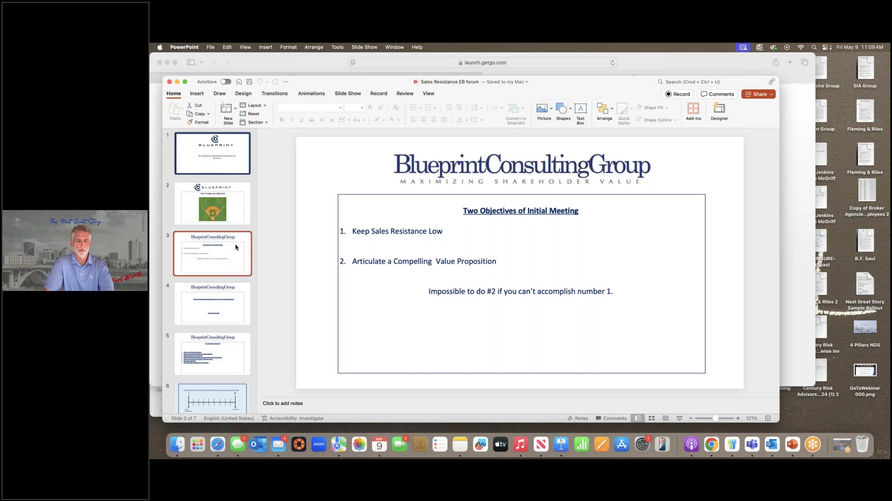The image size is (892, 501).
Task: Click Accessibility: Investigate in the status bar
Action: click(x=292, y=418)
